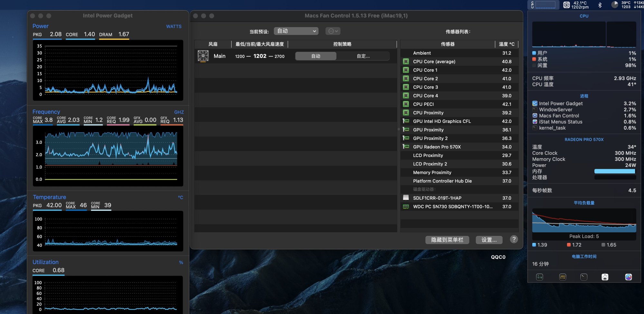644x314 pixels.
Task: Click the chip icon beside CPU Core 2
Action: point(406,78)
